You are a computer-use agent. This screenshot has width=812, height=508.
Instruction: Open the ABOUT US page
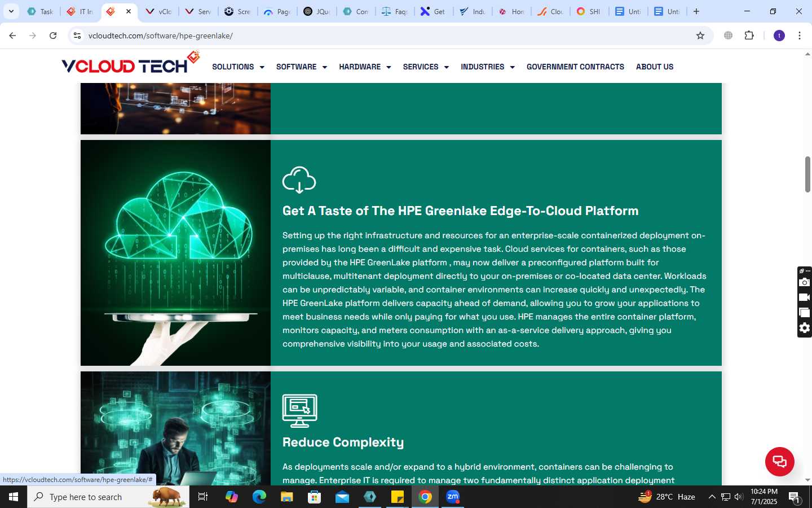coord(655,67)
